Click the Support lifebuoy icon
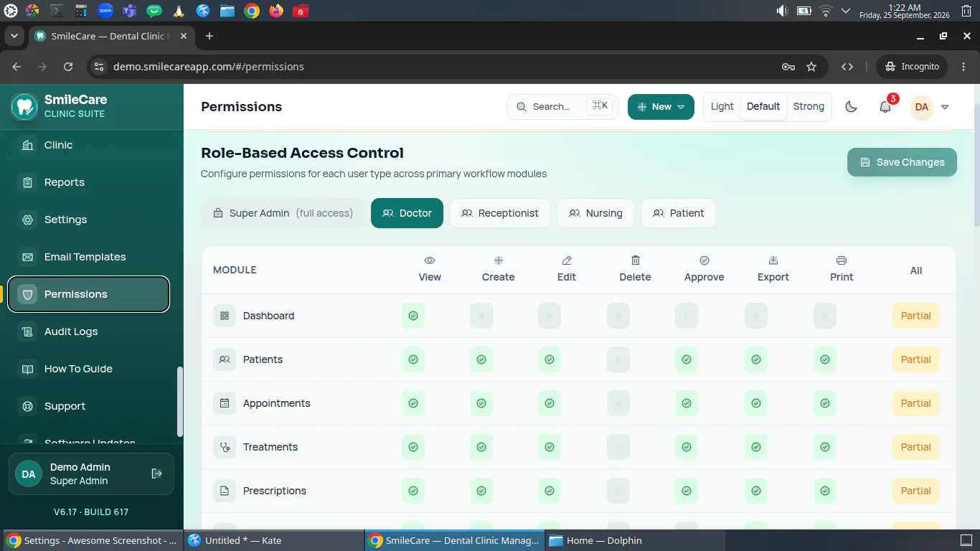The height and width of the screenshot is (551, 980). coord(27,406)
